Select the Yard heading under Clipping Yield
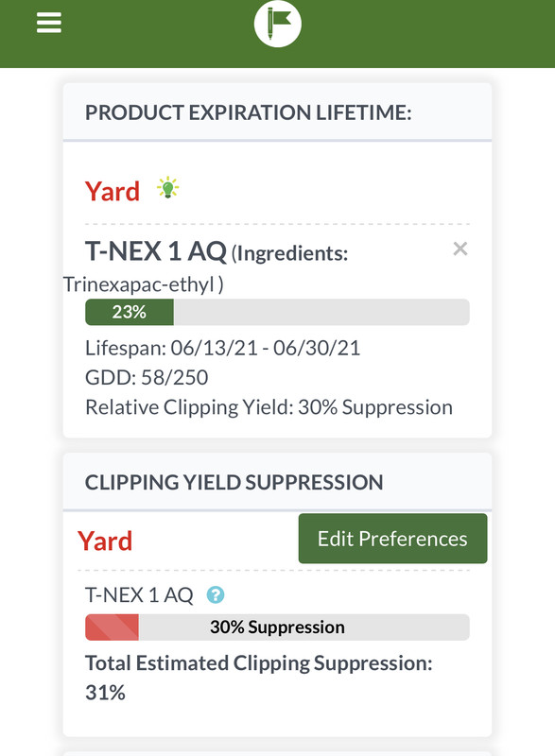Viewport: 555px width, 756px height. pyautogui.click(x=105, y=541)
